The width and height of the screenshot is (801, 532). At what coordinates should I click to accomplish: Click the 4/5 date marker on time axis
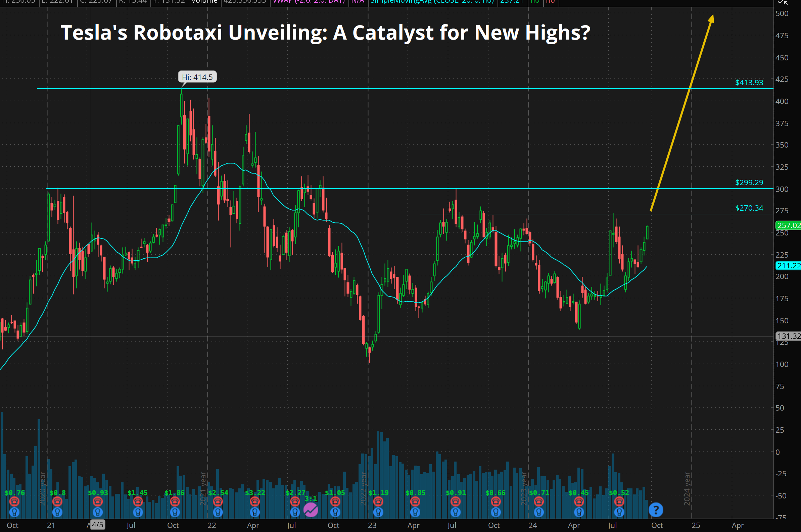(x=97, y=525)
